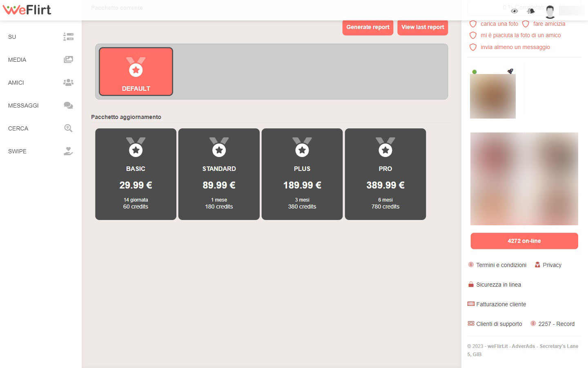Click the padlock icon beside Sicurezza
Viewport: 588px width, 368px height.
(x=471, y=284)
